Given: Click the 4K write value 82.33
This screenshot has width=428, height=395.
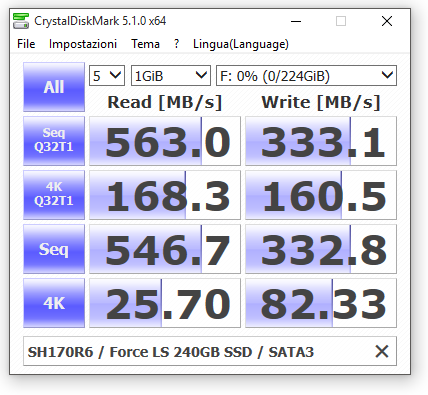Looking at the screenshot, I should 321,303.
